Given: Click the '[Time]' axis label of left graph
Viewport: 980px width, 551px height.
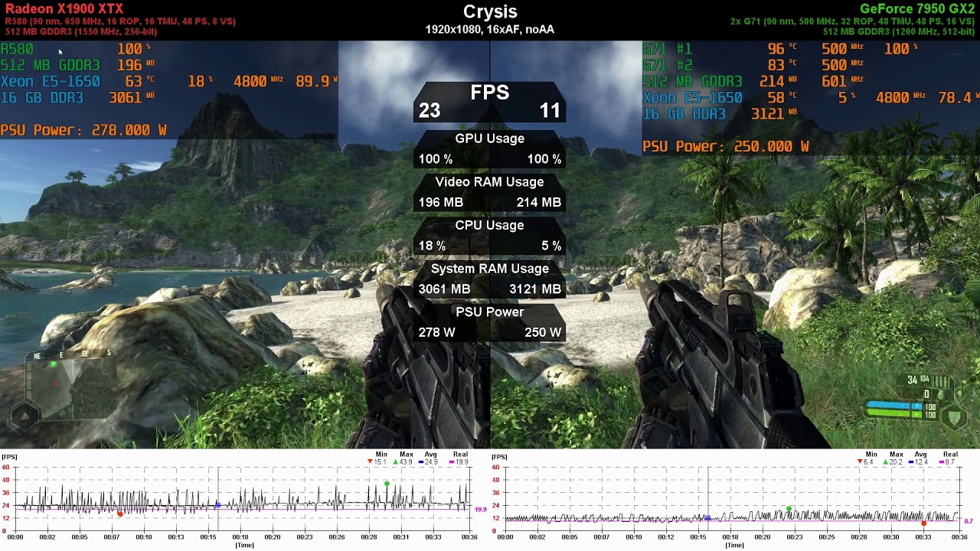Looking at the screenshot, I should coord(244,545).
